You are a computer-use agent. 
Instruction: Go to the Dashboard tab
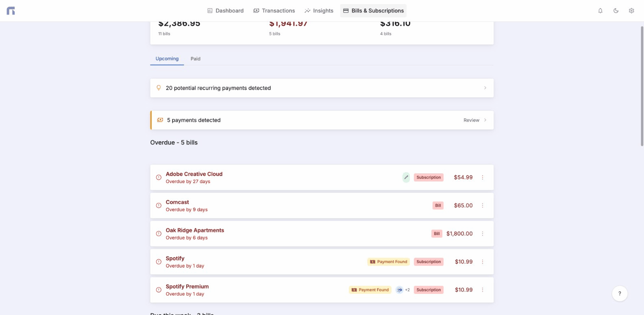coord(226,11)
